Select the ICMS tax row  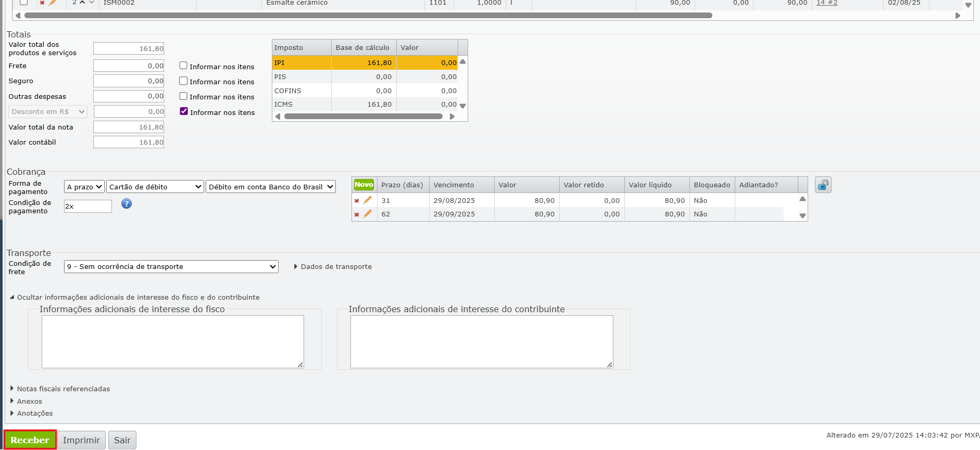pyautogui.click(x=365, y=104)
